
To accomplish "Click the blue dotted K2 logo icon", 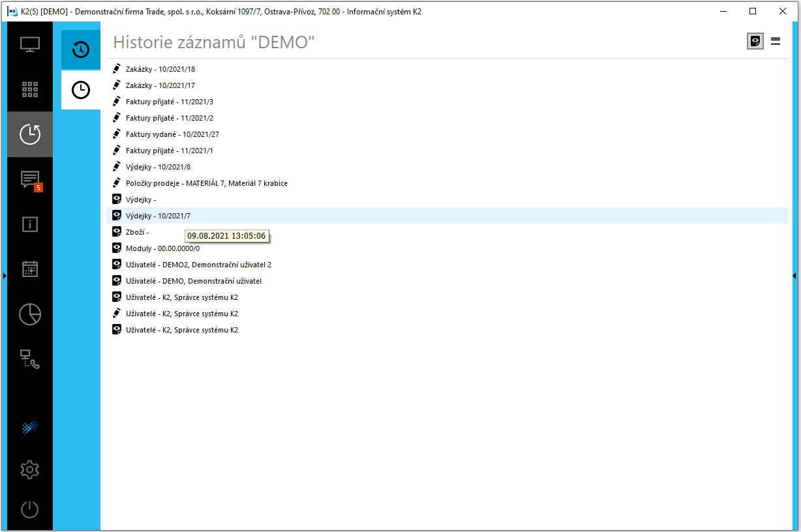I will 30,427.
